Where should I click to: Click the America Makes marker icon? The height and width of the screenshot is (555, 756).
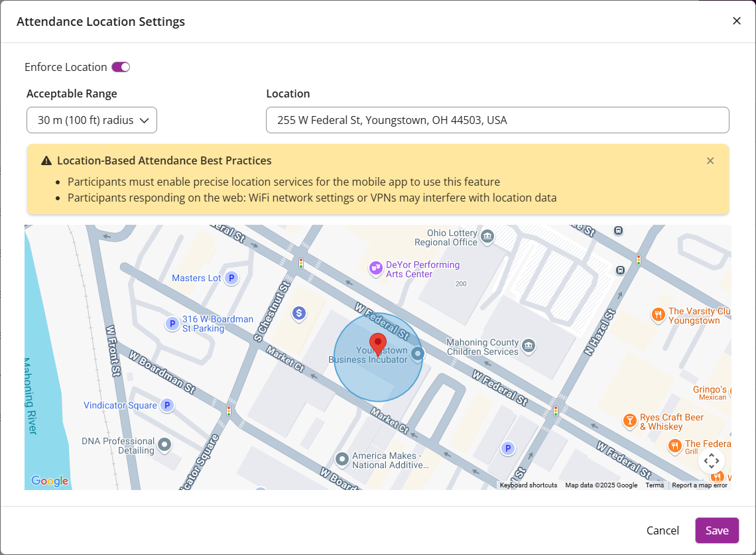[x=342, y=459]
